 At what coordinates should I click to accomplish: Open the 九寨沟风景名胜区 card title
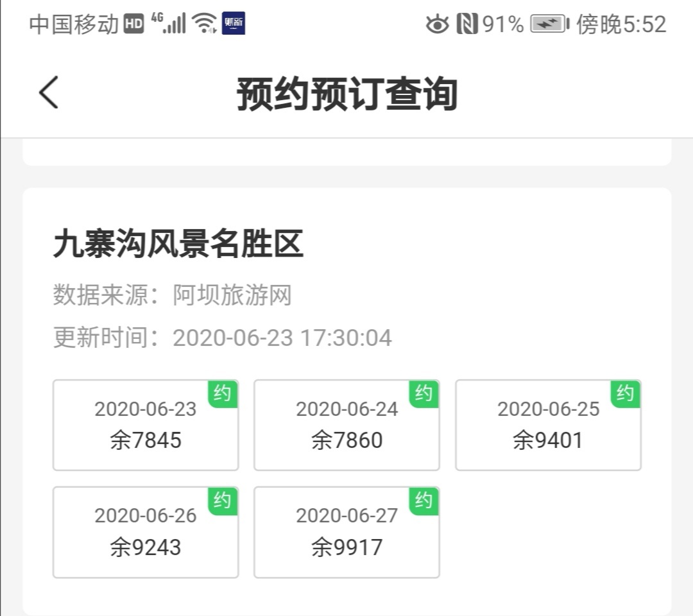tap(178, 245)
